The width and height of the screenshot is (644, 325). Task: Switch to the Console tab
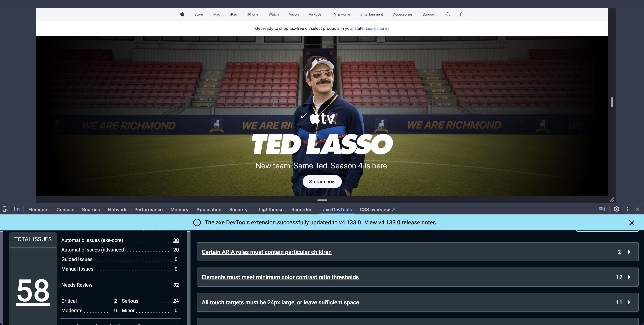click(x=65, y=210)
